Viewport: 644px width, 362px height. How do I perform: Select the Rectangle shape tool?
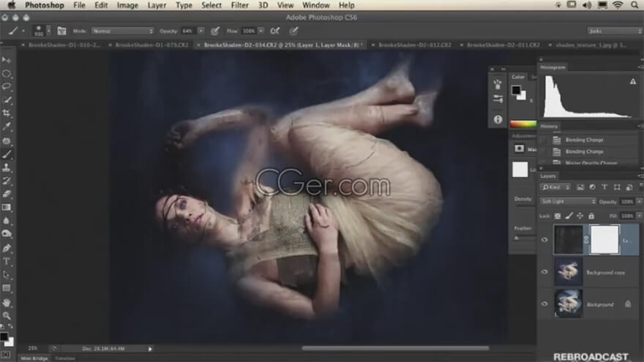7,288
